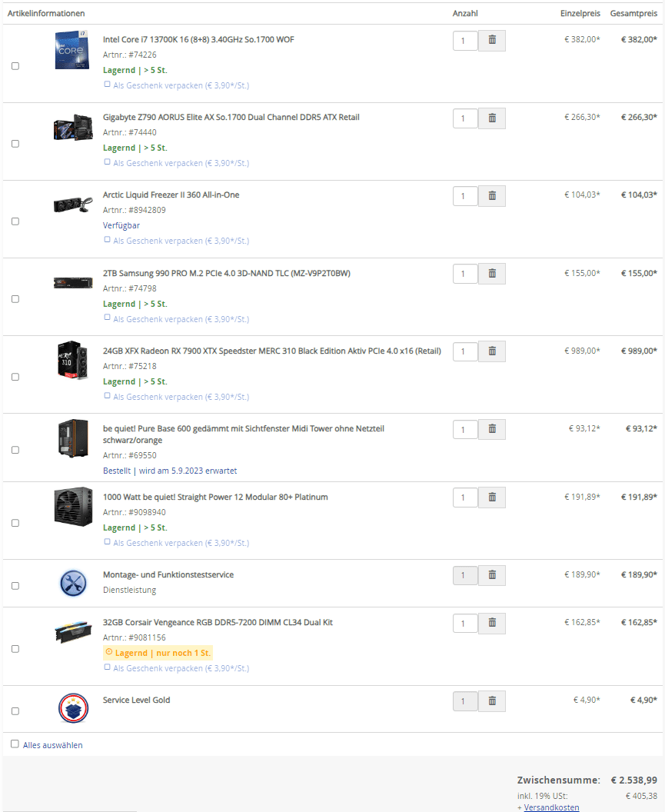Enable gift wrapping for Intel Core i7
Image resolution: width=665 pixels, height=812 pixels.
pyautogui.click(x=107, y=84)
